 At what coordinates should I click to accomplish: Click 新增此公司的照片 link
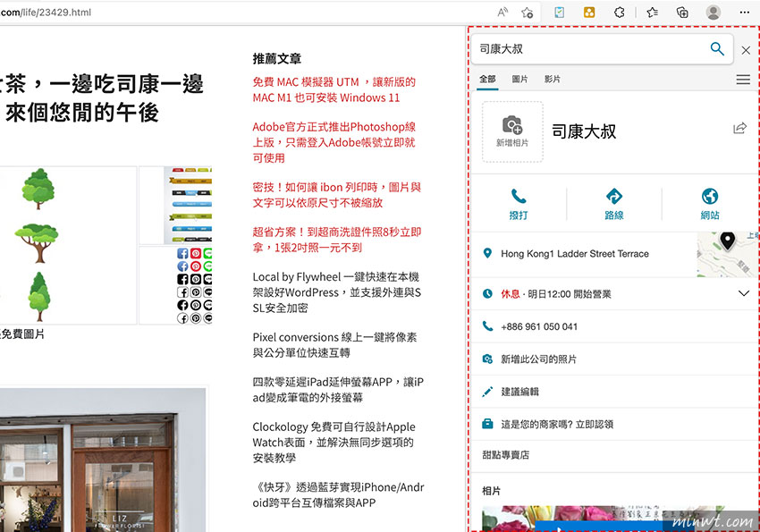click(x=538, y=359)
